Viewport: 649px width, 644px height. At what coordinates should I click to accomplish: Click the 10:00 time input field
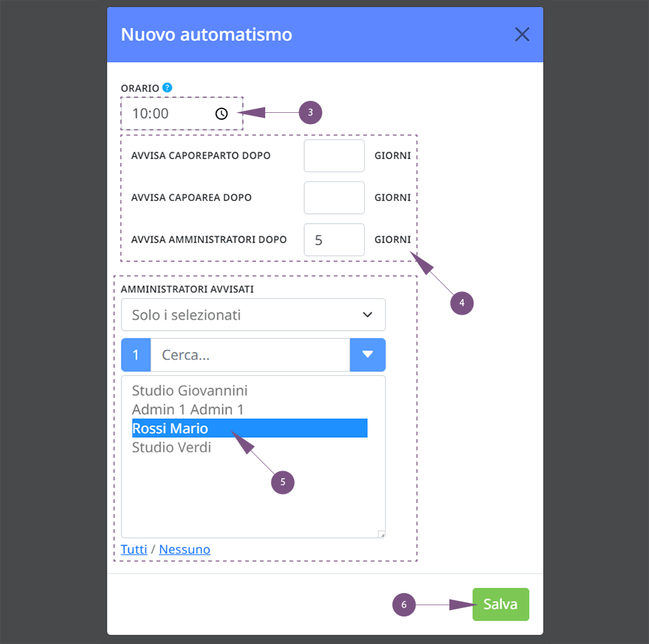click(x=182, y=114)
